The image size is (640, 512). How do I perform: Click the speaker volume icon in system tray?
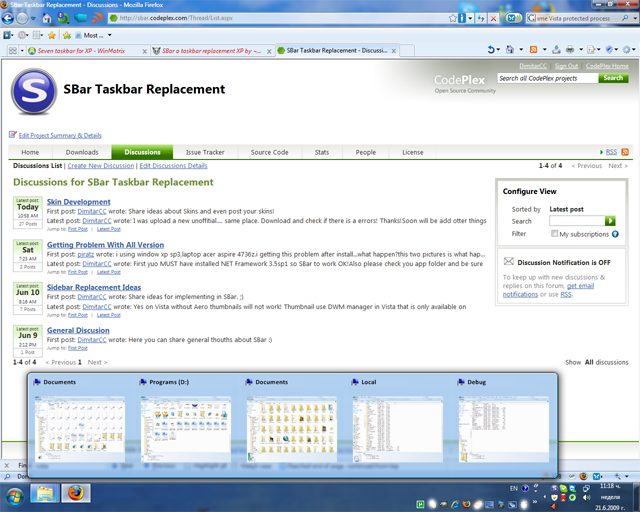587,498
